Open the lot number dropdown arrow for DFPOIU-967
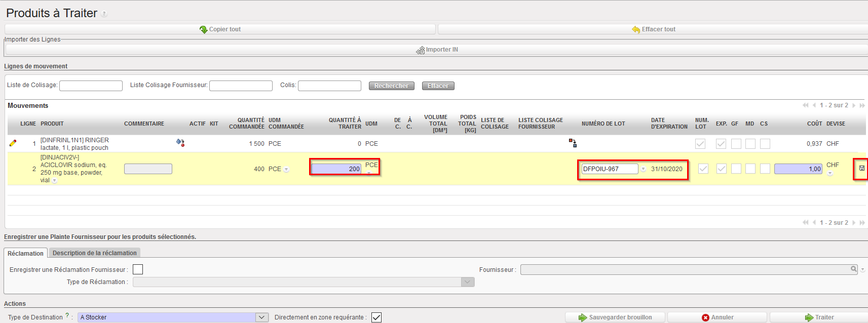This screenshot has width=868, height=323. 644,169
